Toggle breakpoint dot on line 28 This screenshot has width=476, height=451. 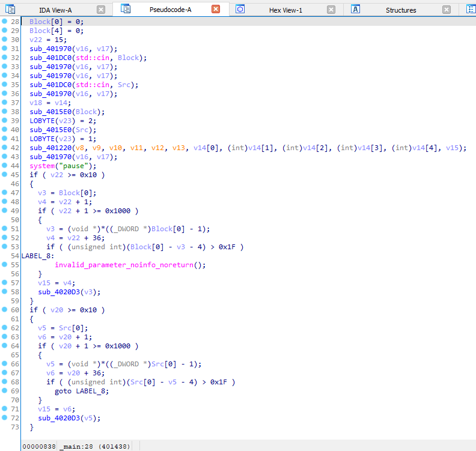point(5,21)
